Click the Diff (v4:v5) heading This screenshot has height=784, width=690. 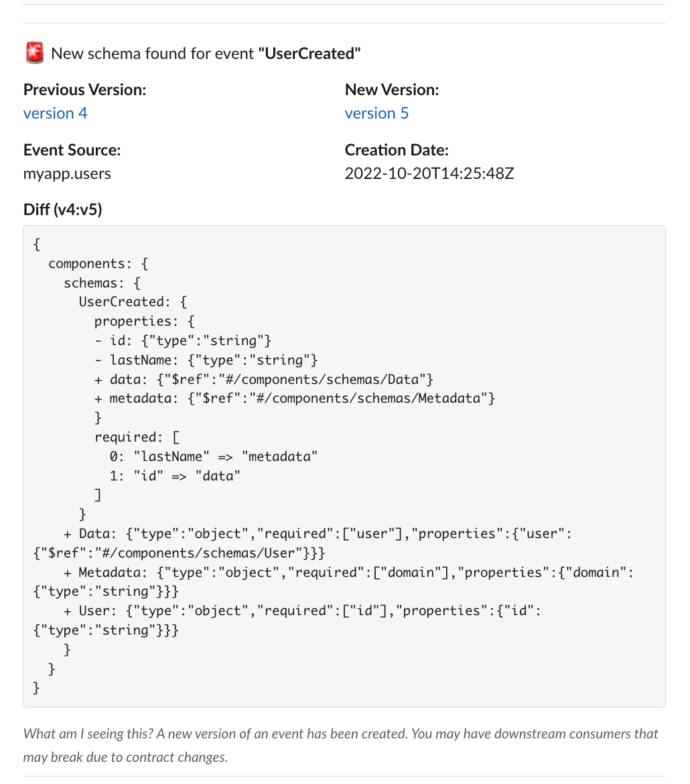pos(62,210)
